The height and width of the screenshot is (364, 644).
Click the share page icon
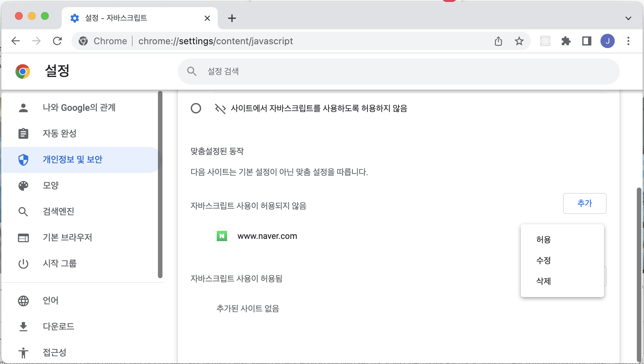tap(498, 41)
